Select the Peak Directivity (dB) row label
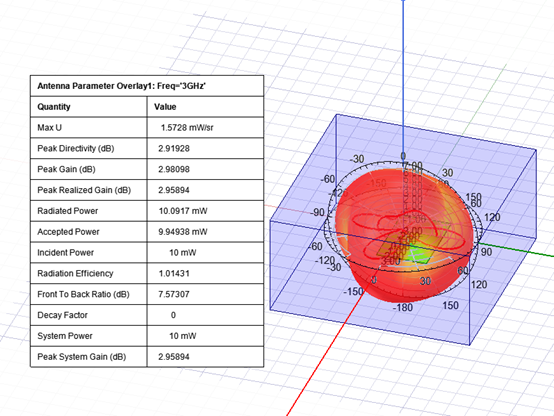 (x=76, y=148)
